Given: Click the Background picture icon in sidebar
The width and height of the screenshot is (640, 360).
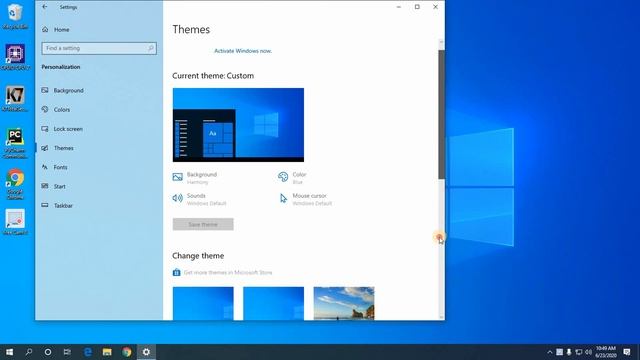Looking at the screenshot, I should point(45,90).
